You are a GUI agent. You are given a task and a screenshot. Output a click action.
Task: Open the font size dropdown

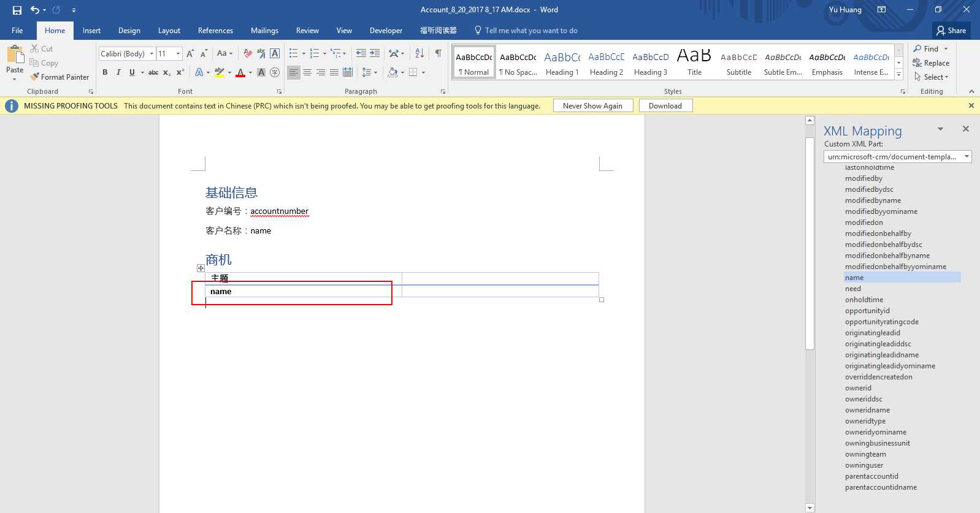(178, 53)
